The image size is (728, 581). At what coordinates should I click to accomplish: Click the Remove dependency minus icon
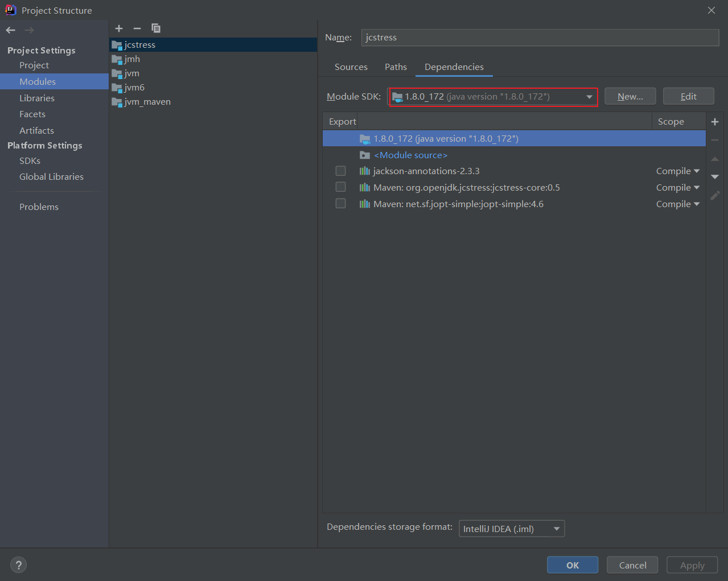(715, 139)
